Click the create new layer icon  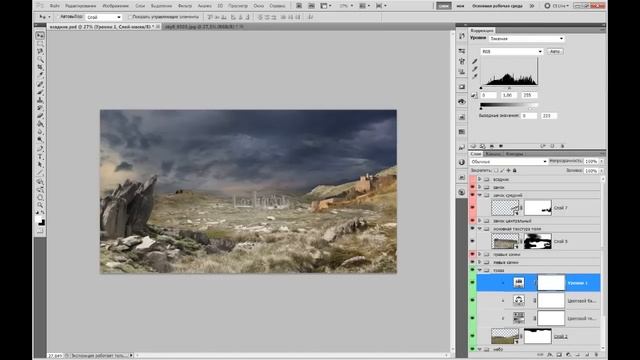(x=587, y=355)
